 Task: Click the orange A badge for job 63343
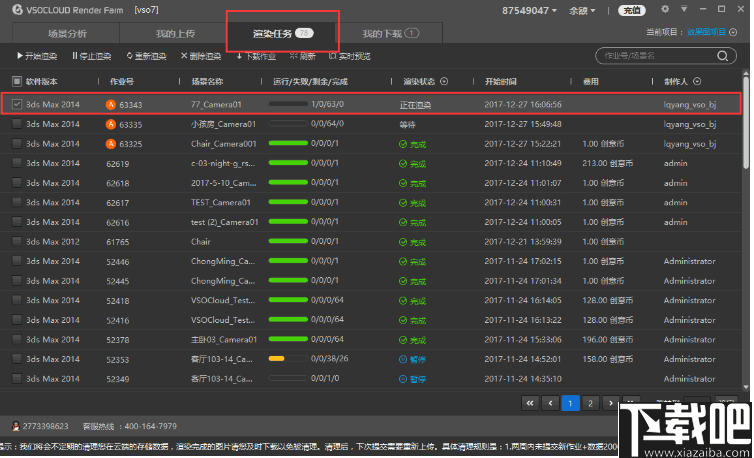pos(111,104)
